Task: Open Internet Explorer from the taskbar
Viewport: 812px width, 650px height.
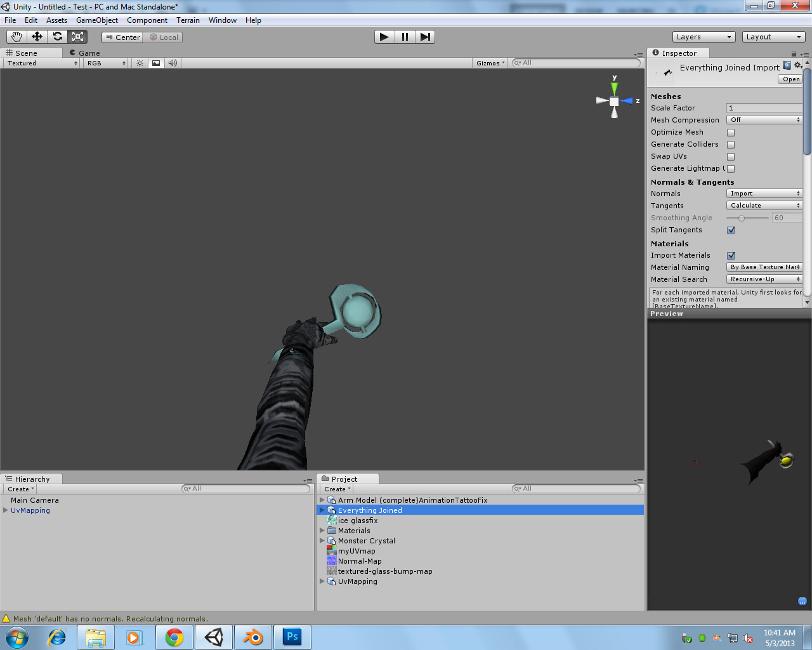Action: 57,637
